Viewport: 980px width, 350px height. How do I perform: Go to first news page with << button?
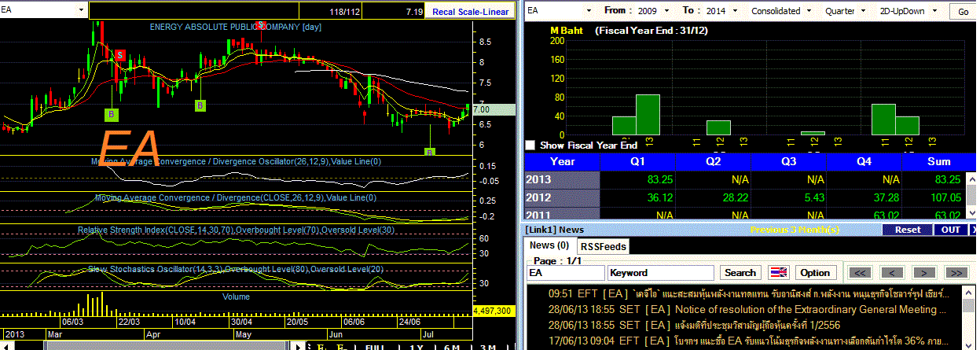(861, 273)
